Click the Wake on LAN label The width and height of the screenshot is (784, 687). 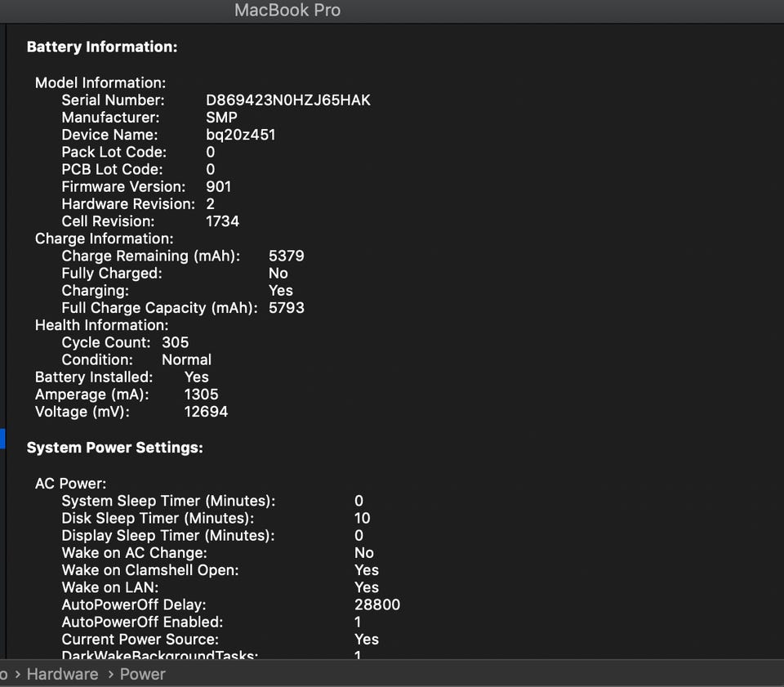click(110, 587)
